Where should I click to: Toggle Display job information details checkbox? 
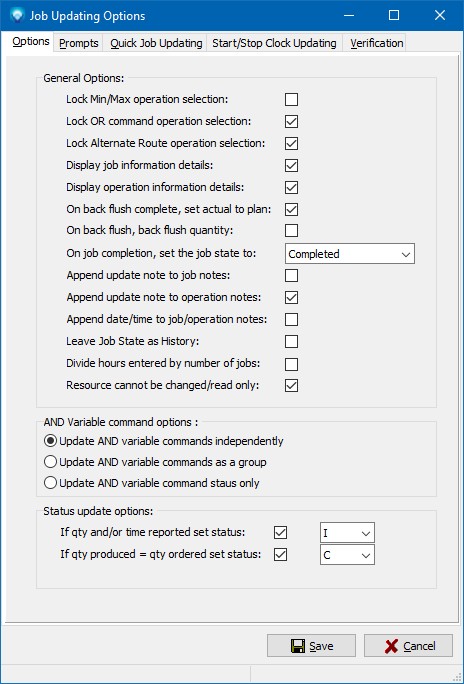[291, 165]
